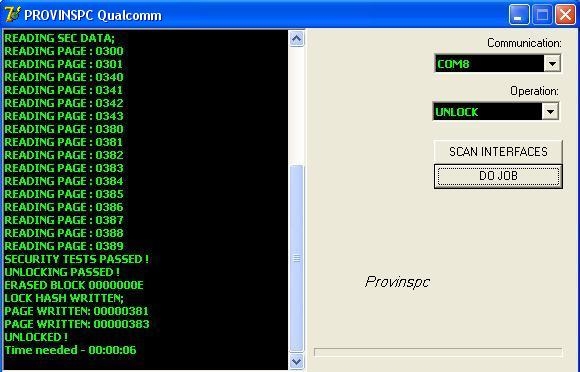Click the log scrollbar up arrow
This screenshot has width=580, height=372.
(296, 38)
